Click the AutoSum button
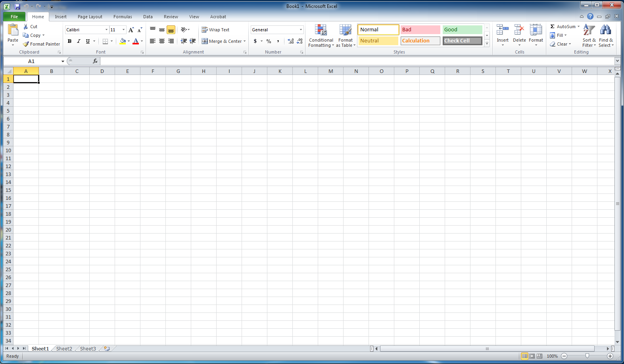 click(x=563, y=27)
